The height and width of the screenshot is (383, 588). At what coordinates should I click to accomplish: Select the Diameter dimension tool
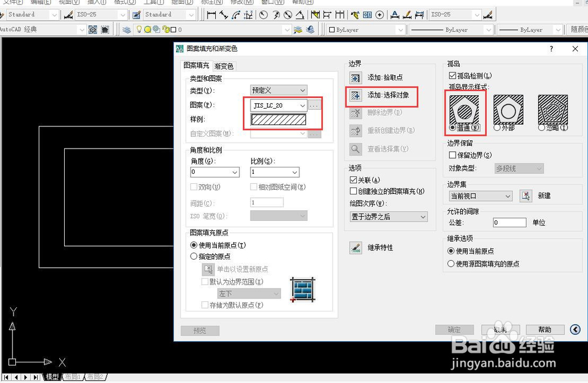[x=288, y=15]
